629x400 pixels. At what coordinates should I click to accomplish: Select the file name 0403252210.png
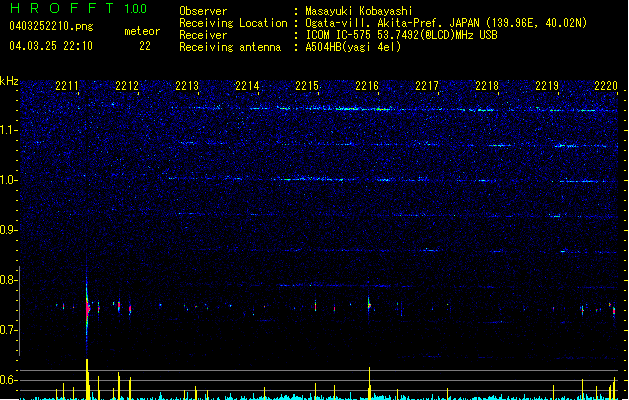[x=51, y=26]
